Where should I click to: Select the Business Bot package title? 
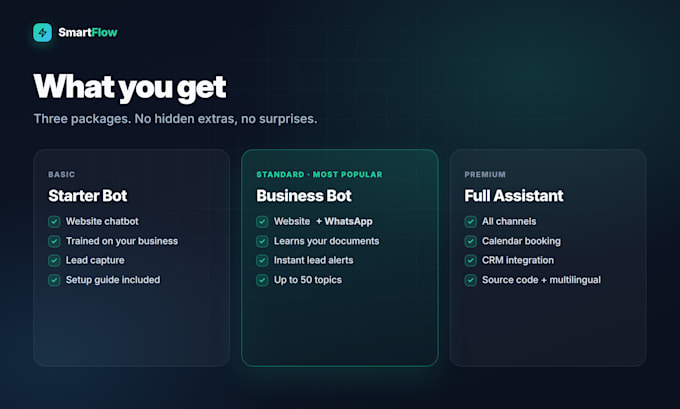[304, 196]
